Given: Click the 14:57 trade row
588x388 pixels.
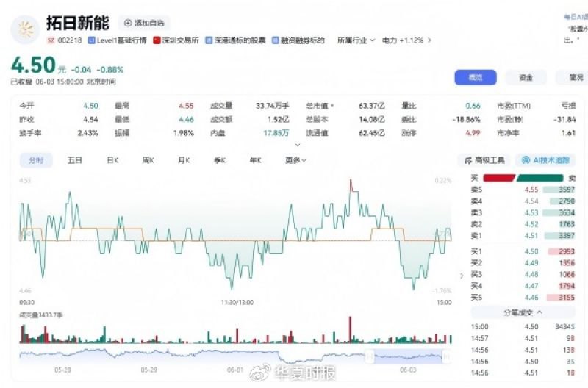Looking at the screenshot, I should coord(523,339).
